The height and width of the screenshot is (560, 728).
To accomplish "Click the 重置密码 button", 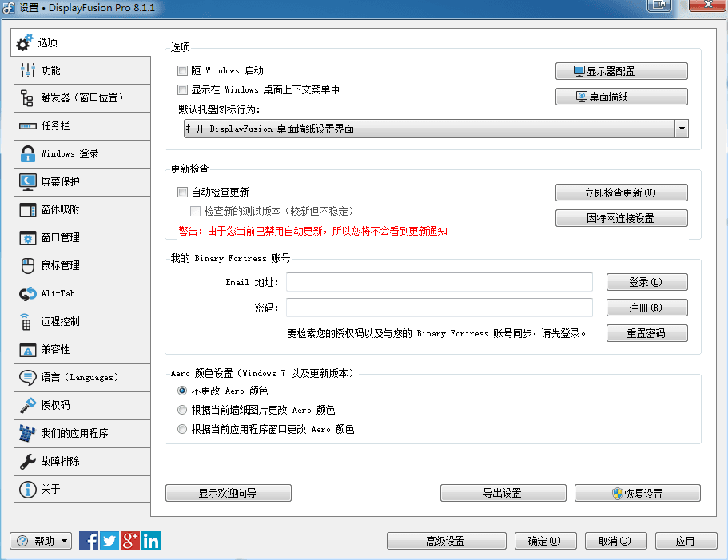I will click(x=646, y=333).
